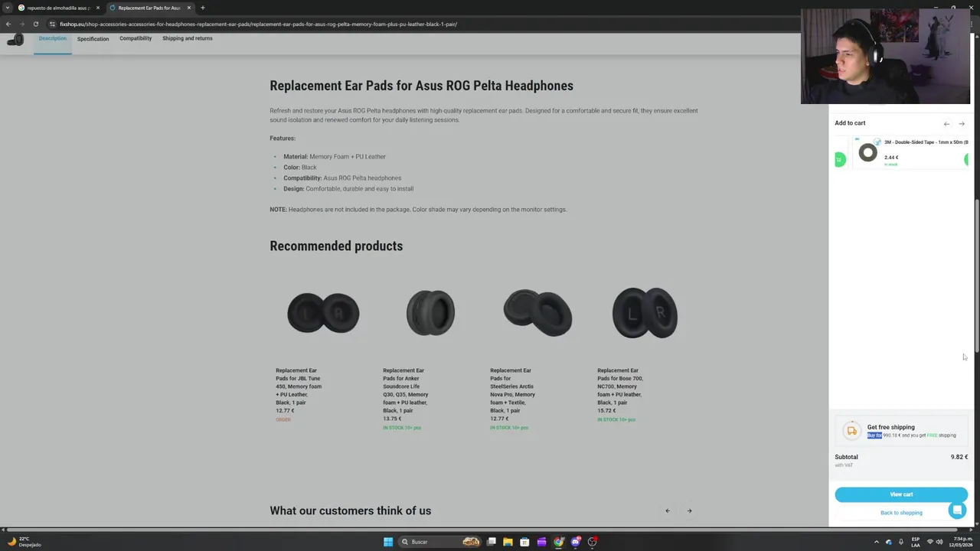The height and width of the screenshot is (551, 980).
Task: Click Back to shopping link
Action: point(901,513)
